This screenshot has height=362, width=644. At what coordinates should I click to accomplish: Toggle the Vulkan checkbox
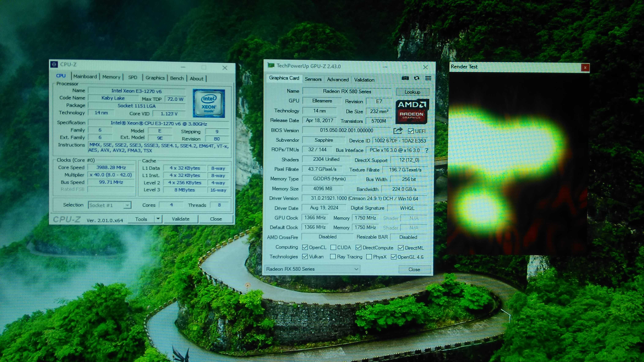coord(305,256)
